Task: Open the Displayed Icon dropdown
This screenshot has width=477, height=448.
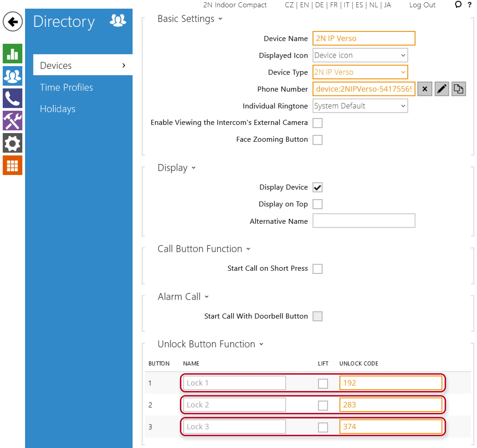Action: click(x=360, y=55)
